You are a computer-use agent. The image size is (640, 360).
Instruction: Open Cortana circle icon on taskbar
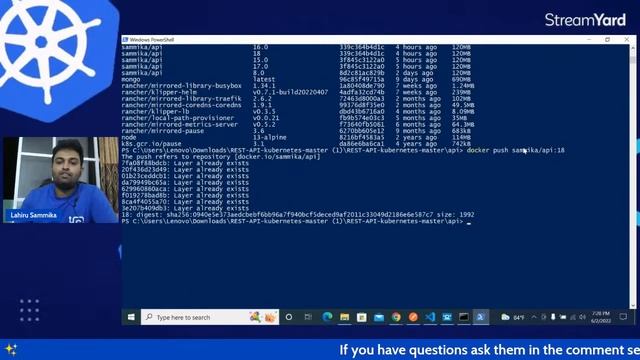289,317
